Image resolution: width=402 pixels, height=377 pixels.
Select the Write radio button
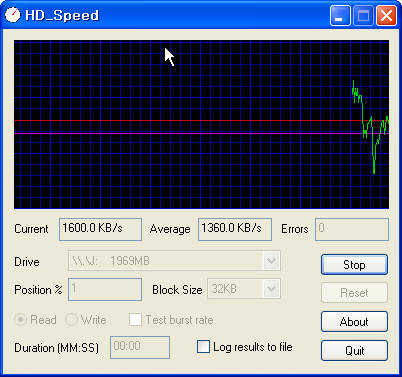[71, 320]
